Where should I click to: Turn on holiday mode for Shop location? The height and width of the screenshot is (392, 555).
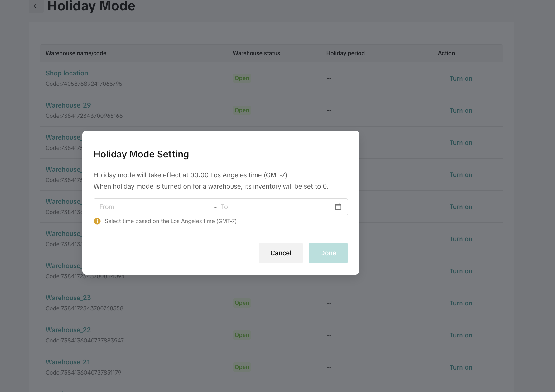pos(461,79)
